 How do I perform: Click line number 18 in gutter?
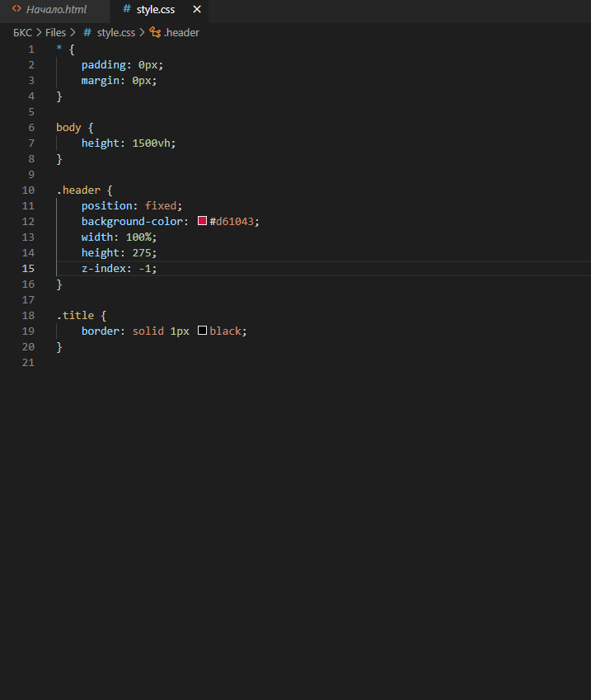point(28,316)
